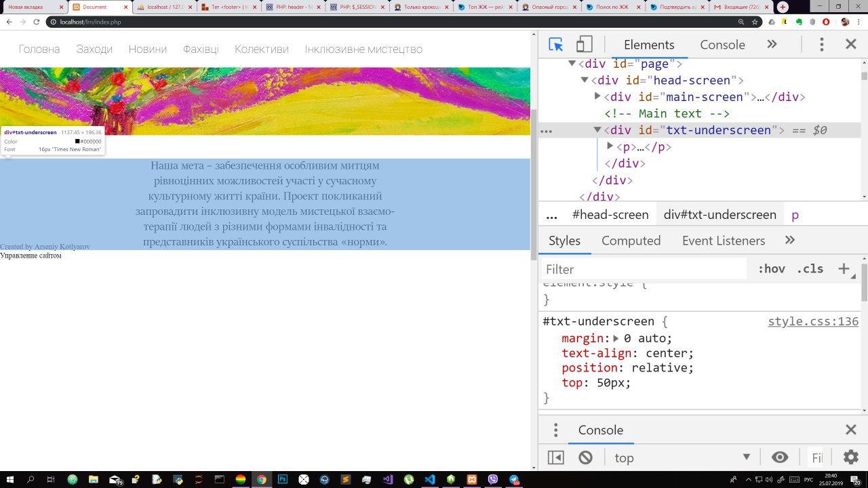The width and height of the screenshot is (868, 488).
Task: Collapse the div id="txt-underscreen" node
Action: pyautogui.click(x=597, y=129)
